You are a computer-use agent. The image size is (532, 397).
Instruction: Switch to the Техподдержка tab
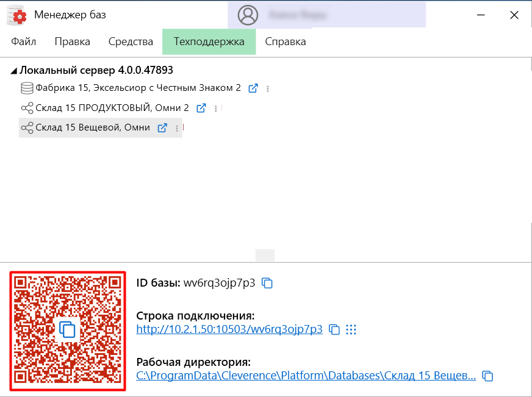(x=209, y=41)
